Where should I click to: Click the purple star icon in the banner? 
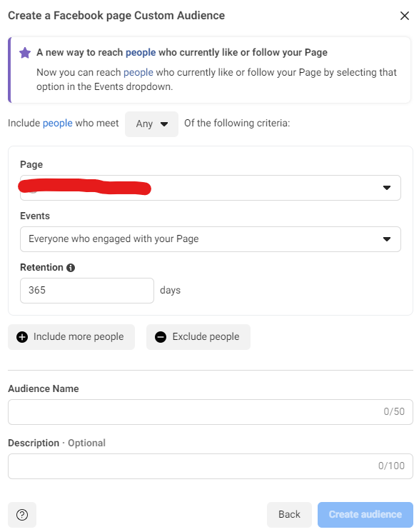(x=25, y=53)
